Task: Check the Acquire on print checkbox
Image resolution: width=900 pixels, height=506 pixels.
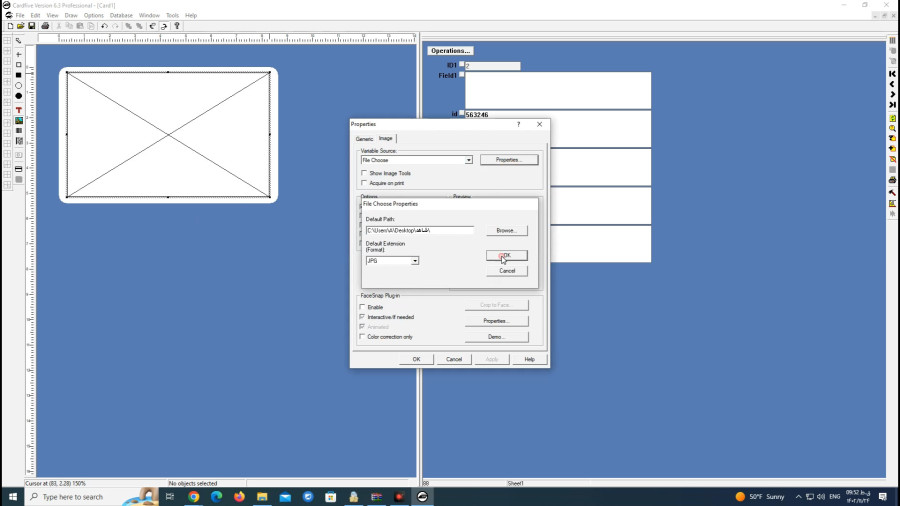Action: coord(364,183)
